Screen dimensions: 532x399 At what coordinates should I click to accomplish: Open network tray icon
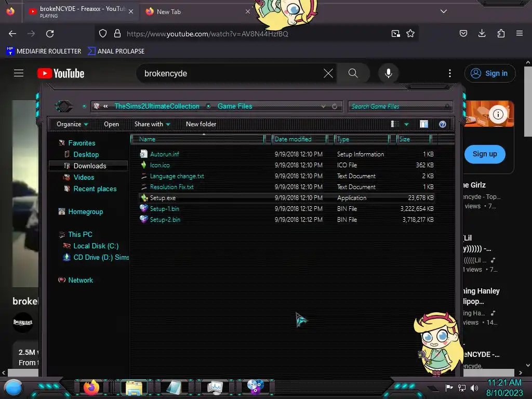click(x=462, y=388)
